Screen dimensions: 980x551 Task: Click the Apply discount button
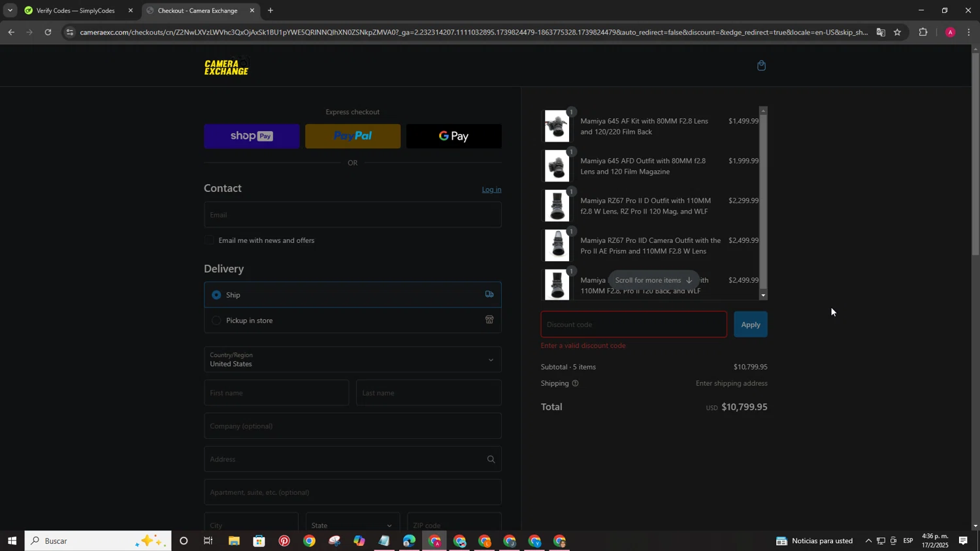point(751,324)
